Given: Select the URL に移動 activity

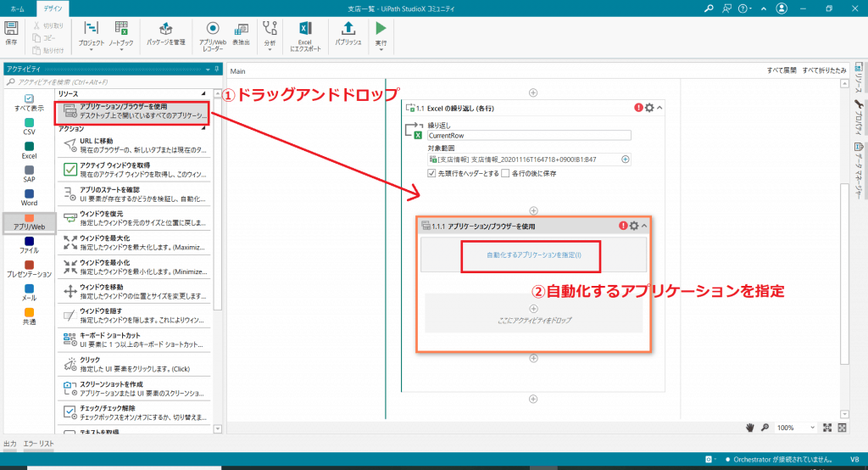Looking at the screenshot, I should 134,145.
